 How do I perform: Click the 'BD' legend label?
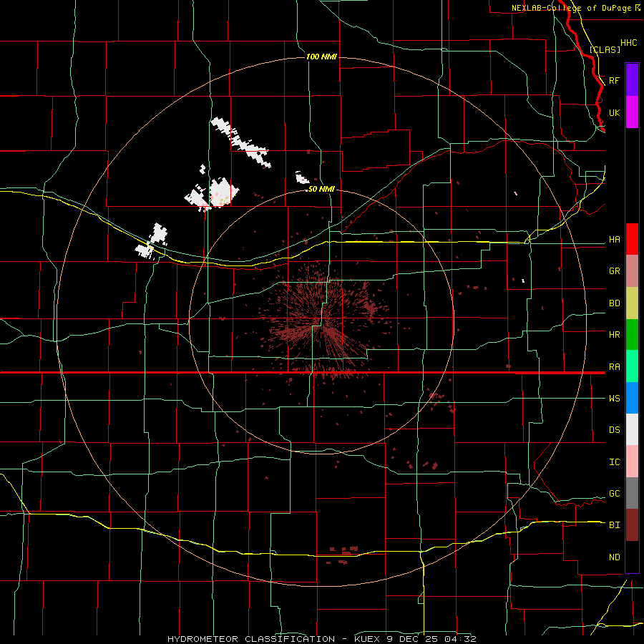(x=615, y=303)
